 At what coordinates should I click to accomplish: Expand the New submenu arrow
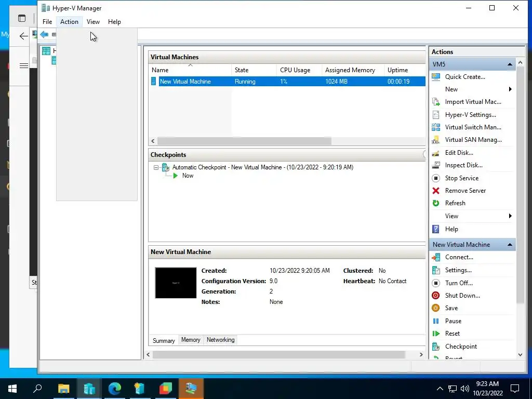510,89
